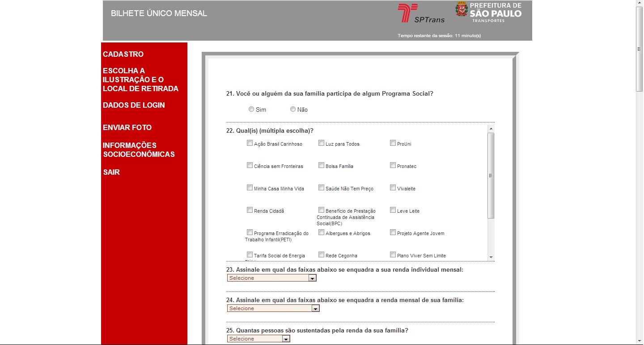
Task: Click scroll-down arrow of programs list
Action: click(x=491, y=257)
